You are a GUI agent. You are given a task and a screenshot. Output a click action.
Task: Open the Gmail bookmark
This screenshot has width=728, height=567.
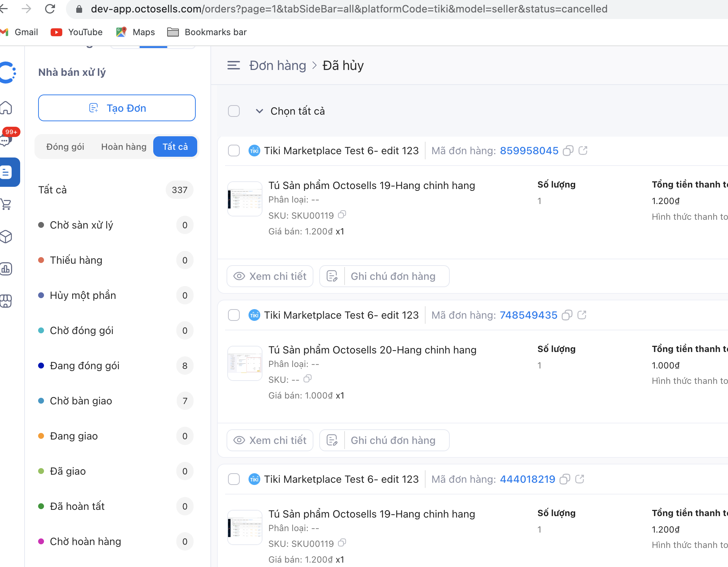coord(20,32)
